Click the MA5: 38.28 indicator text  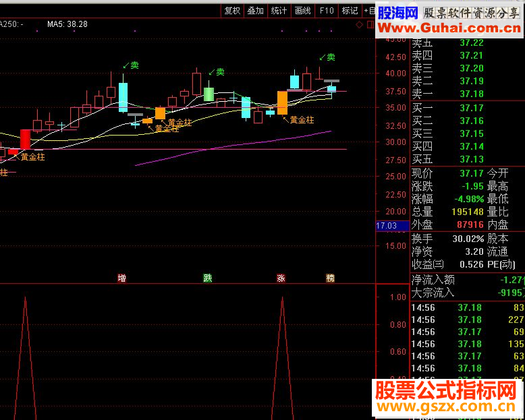[x=67, y=24]
